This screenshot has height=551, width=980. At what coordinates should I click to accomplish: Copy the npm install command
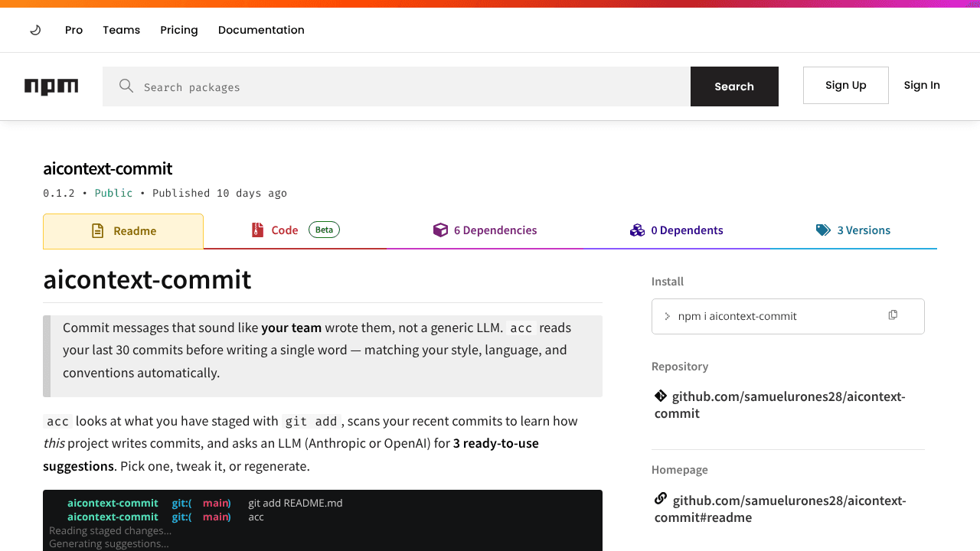(893, 315)
